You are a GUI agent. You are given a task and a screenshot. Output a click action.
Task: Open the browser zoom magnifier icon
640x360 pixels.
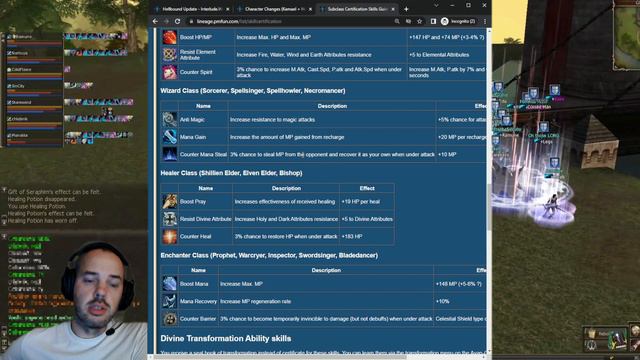click(x=397, y=21)
